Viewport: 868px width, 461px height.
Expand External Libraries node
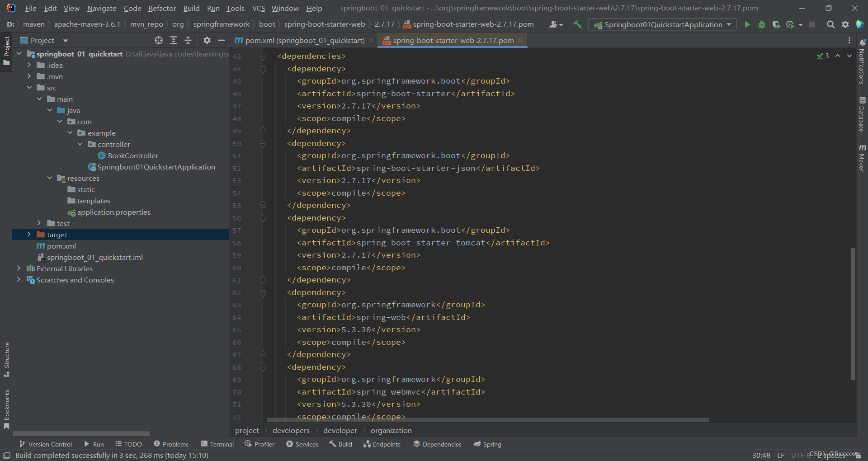(19, 268)
